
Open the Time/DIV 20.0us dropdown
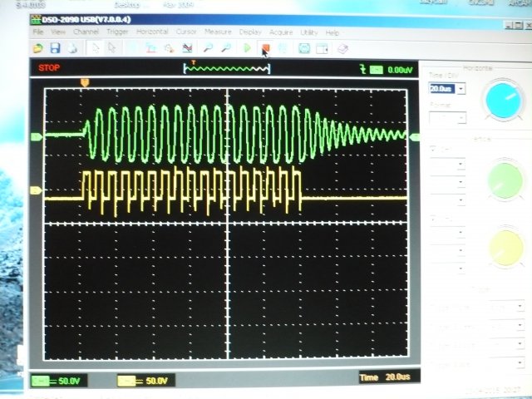461,88
